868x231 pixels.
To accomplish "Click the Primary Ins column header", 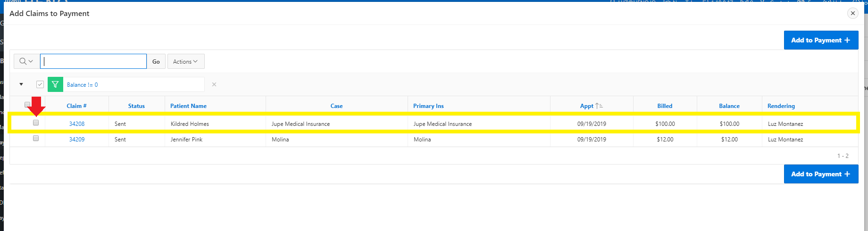I will 428,106.
